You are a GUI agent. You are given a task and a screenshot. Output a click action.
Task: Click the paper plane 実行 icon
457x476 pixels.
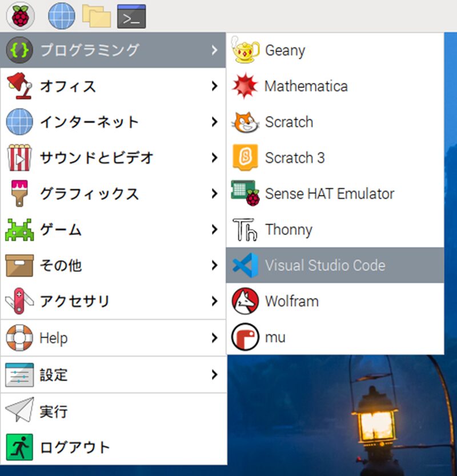click(x=19, y=410)
